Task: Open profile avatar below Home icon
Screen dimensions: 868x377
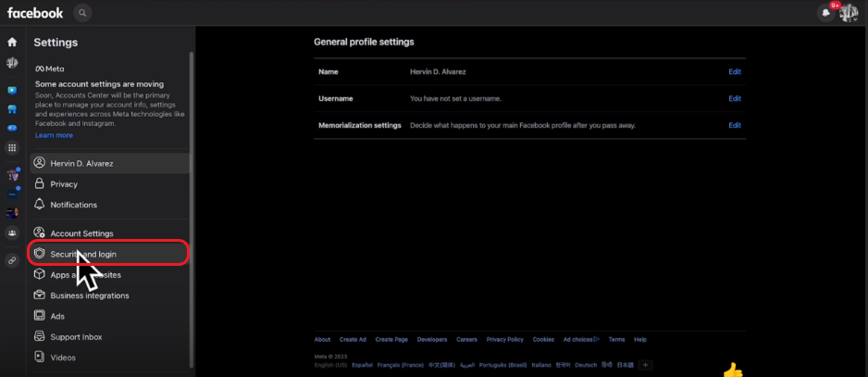Action: pos(12,62)
